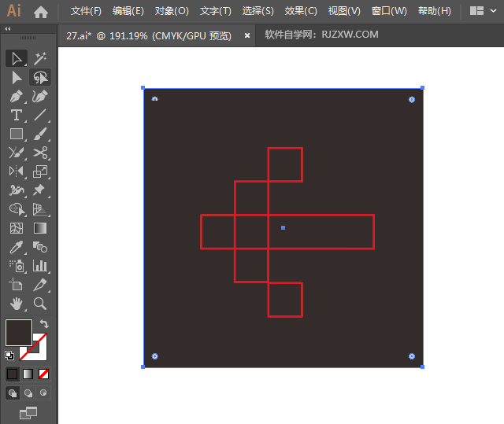504x424 pixels.
Task: Apply solid Color mode button
Action: (13, 374)
